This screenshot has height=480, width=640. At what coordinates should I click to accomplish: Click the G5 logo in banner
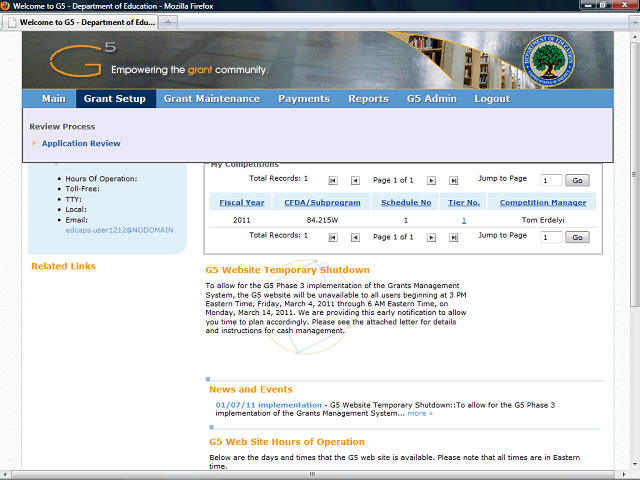click(83, 60)
